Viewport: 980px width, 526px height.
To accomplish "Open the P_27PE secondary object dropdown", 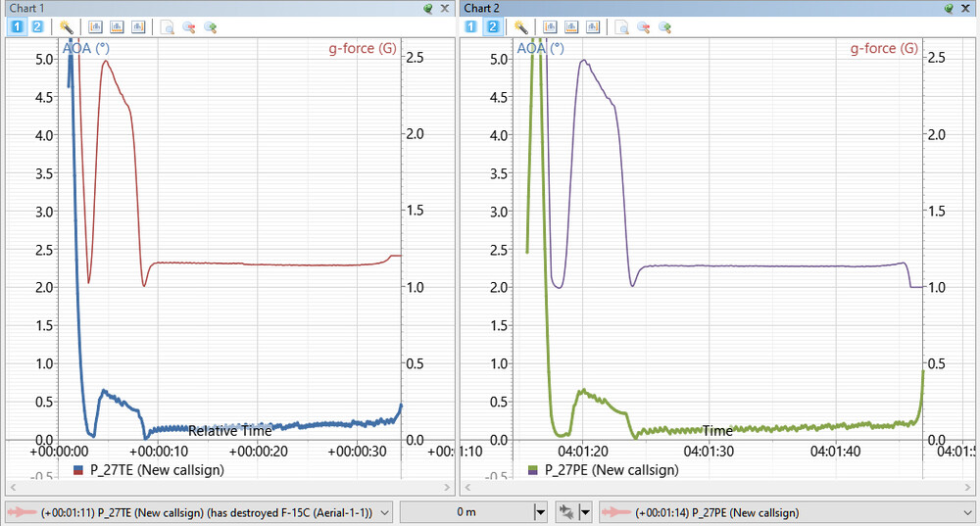I will click(x=789, y=512).
